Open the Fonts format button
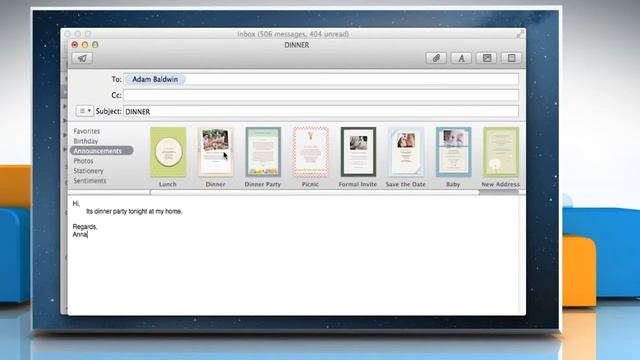The height and width of the screenshot is (360, 640). pyautogui.click(x=461, y=58)
